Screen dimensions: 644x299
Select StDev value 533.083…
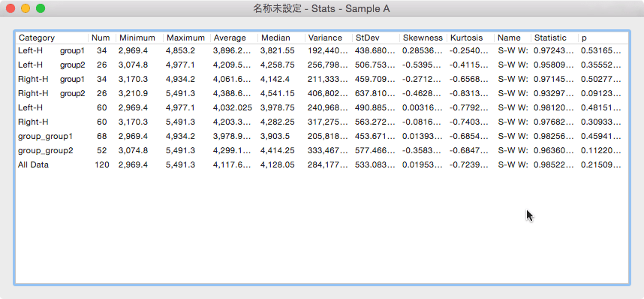[x=375, y=165]
